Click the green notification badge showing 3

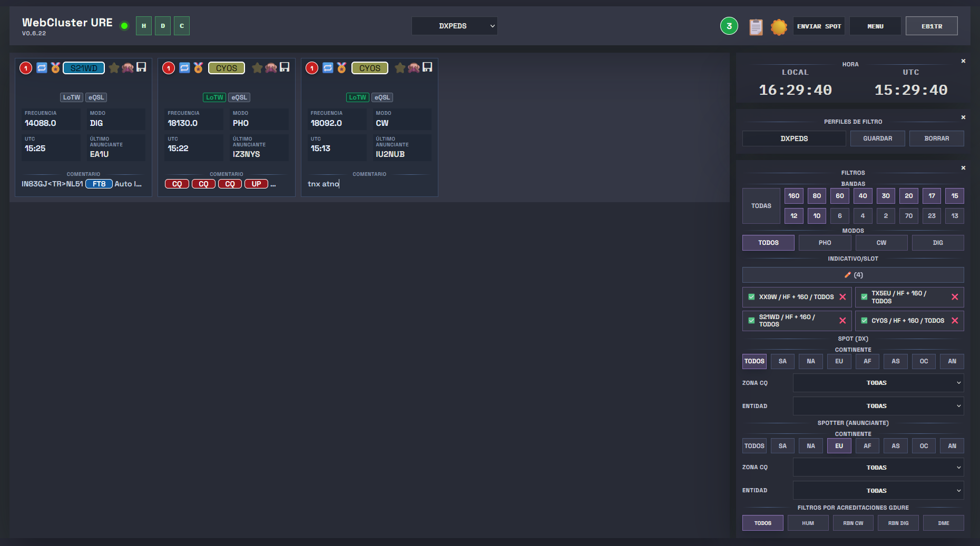point(729,26)
